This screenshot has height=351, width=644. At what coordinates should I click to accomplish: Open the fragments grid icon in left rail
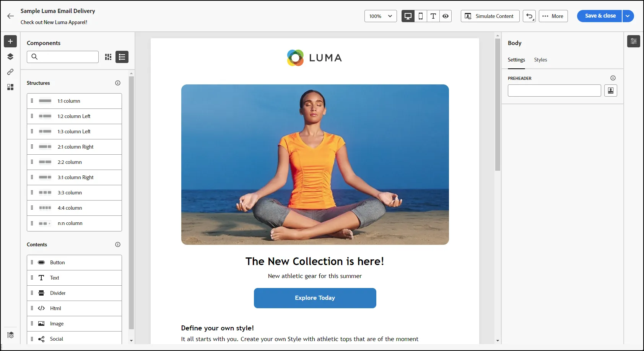(x=10, y=87)
